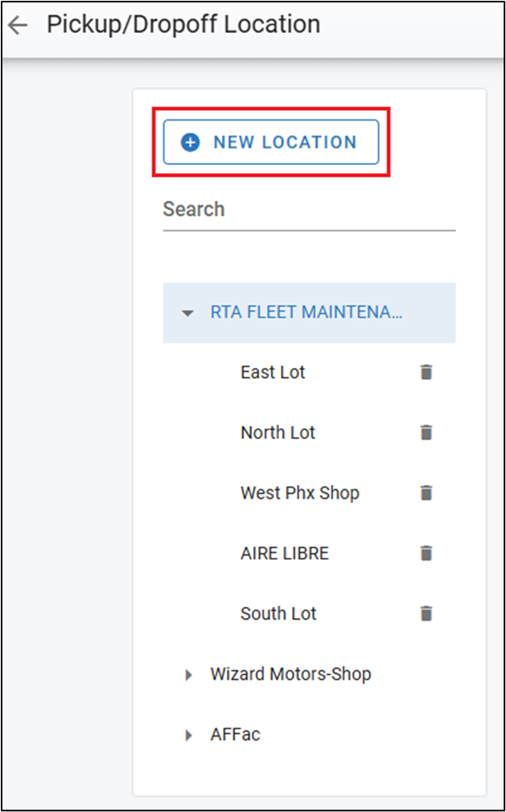Image resolution: width=506 pixels, height=812 pixels.
Task: Delete the West Phx Shop location
Action: pos(426,493)
